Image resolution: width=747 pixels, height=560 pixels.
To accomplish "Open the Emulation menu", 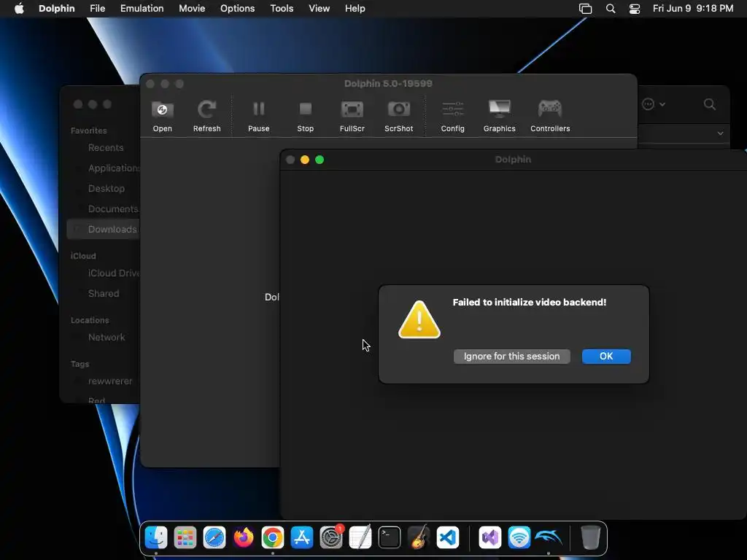I will tap(142, 9).
